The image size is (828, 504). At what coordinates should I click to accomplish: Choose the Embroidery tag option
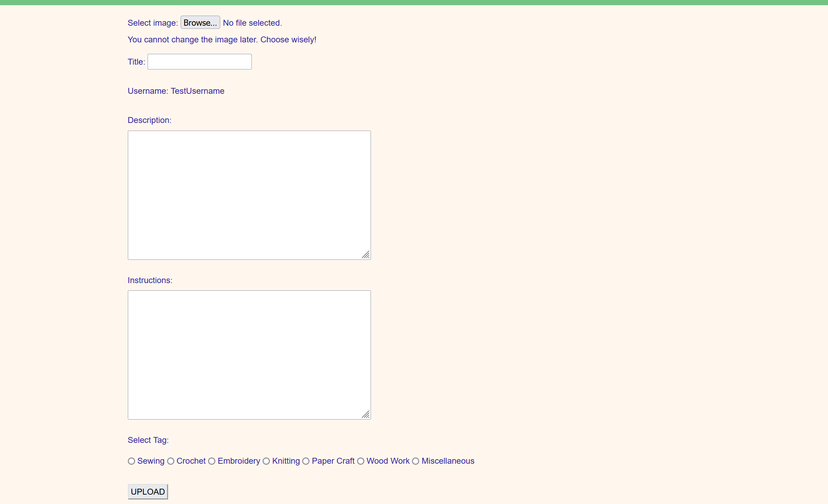click(x=212, y=461)
